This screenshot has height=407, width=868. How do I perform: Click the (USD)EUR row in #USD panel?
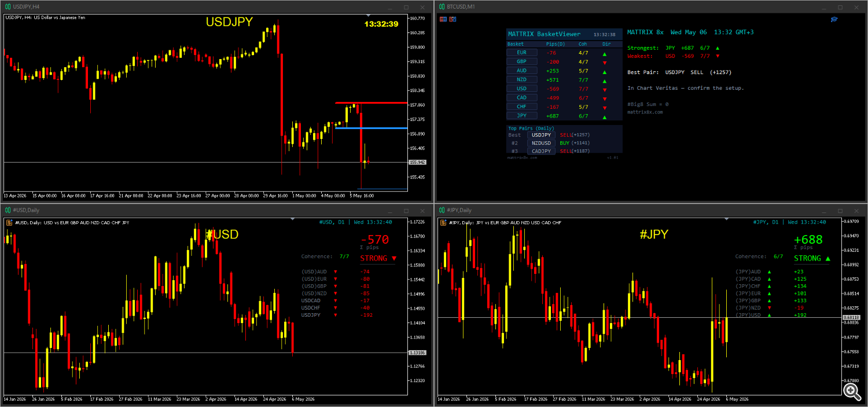336,279
